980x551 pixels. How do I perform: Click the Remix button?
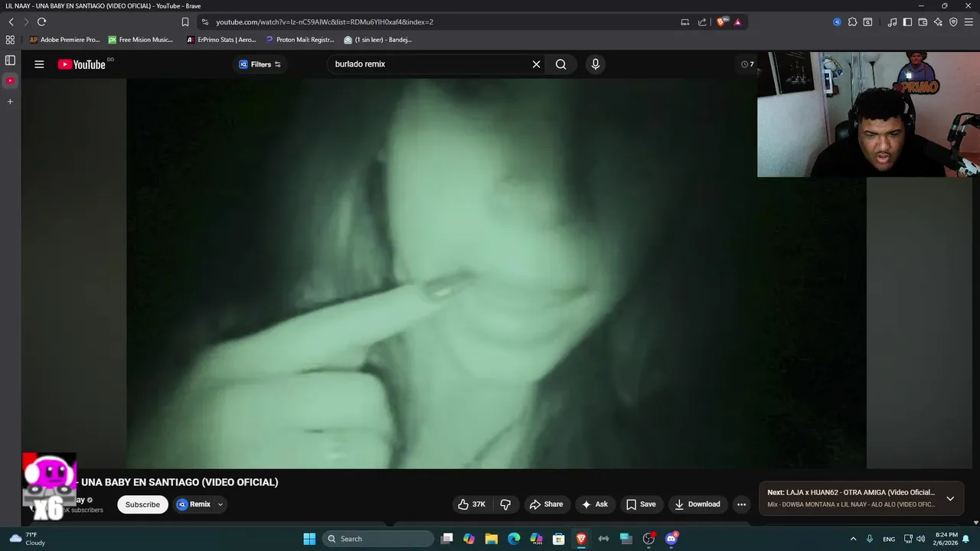(194, 504)
